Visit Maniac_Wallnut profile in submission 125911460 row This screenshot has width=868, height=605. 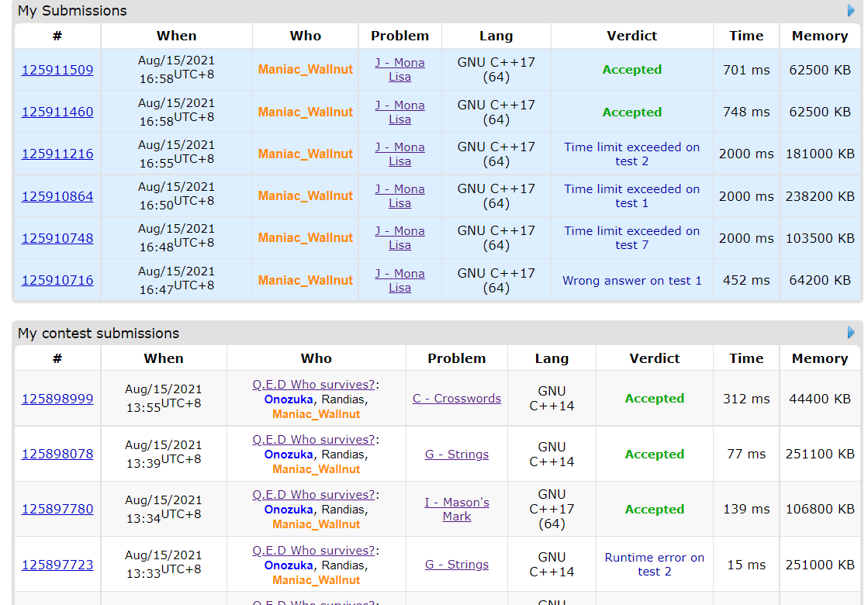305,112
